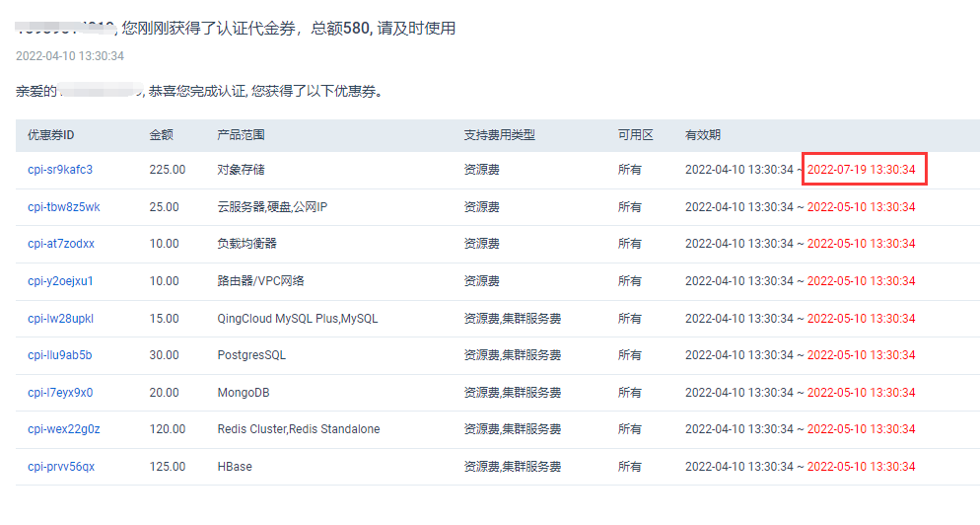Open the HBase coupon cpi-prvv56qx
980x525 pixels.
[61, 467]
